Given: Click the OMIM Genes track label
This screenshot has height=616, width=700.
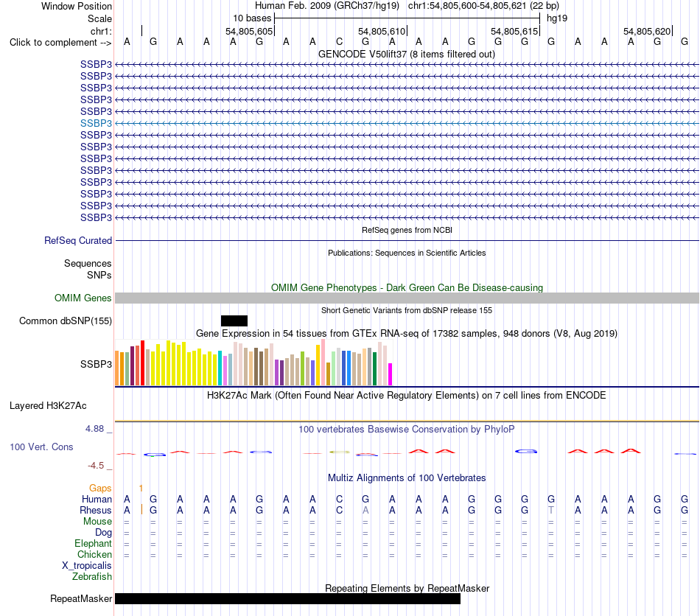Looking at the screenshot, I should pos(83,298).
